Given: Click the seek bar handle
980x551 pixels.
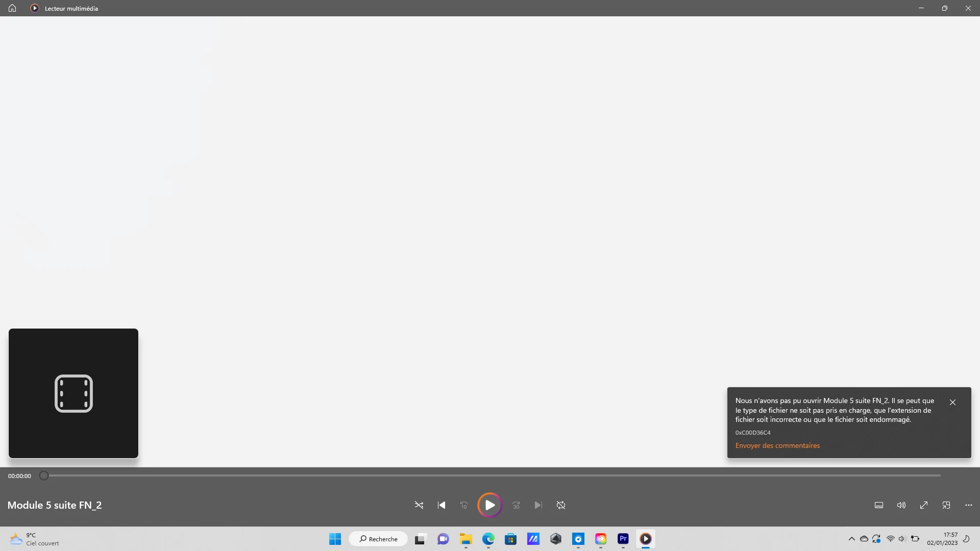Looking at the screenshot, I should coord(44,475).
